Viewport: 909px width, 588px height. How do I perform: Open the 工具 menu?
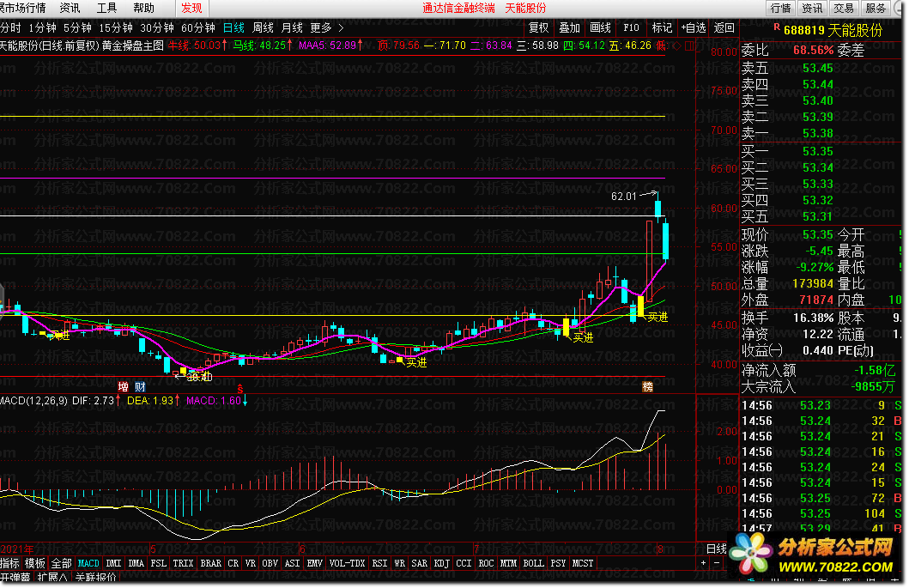(x=106, y=8)
